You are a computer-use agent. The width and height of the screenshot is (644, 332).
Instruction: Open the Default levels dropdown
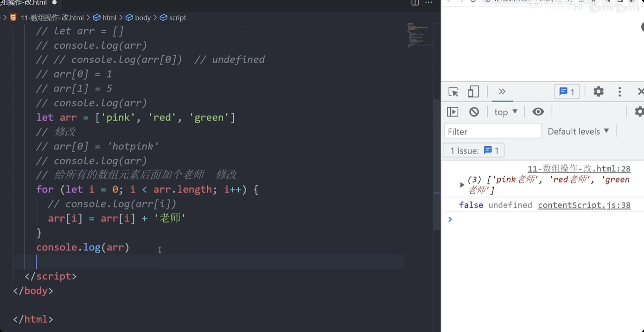[x=578, y=131]
